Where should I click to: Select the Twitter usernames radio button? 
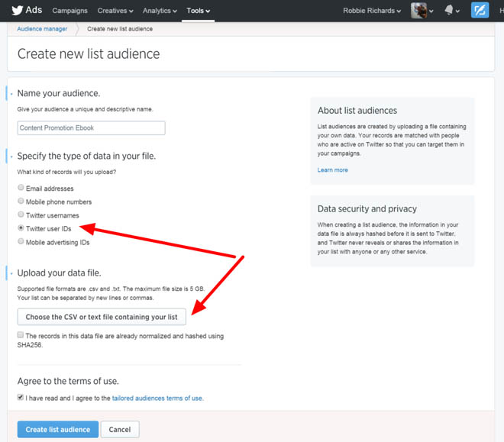pos(21,215)
